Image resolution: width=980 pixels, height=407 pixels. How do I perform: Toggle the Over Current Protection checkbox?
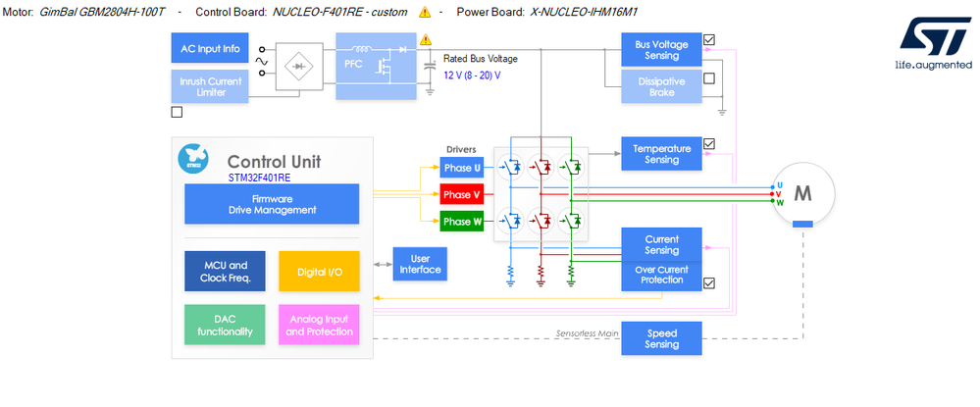708,283
